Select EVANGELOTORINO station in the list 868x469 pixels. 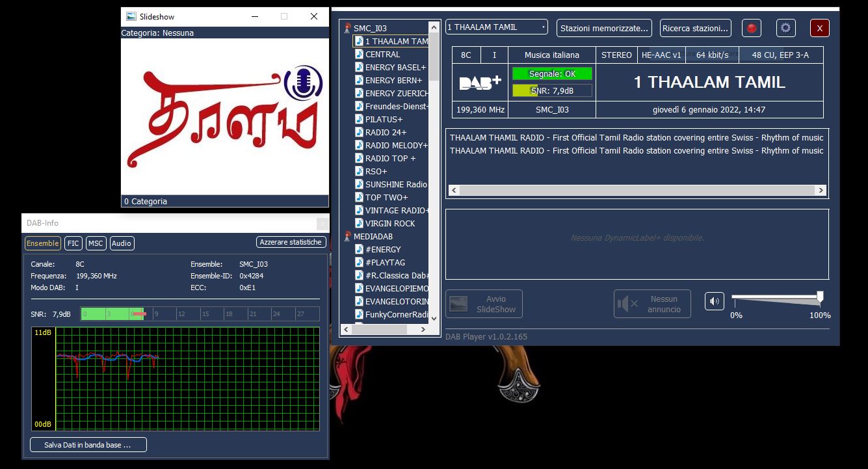(397, 301)
